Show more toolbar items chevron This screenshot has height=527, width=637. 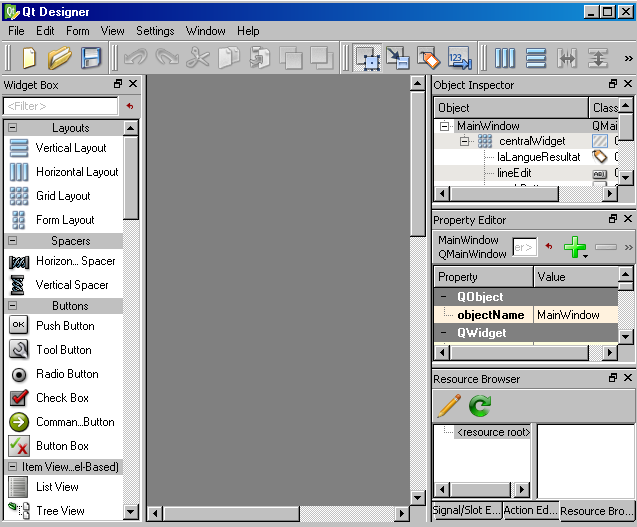click(x=628, y=59)
